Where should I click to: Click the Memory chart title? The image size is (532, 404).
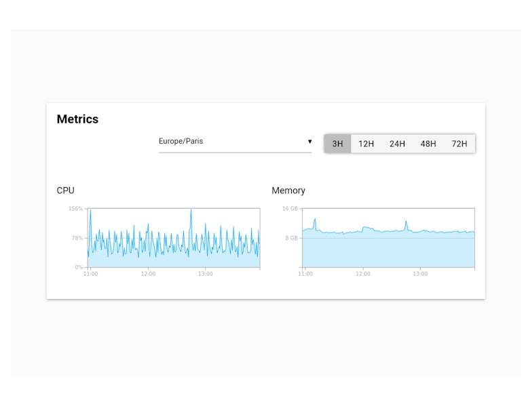point(288,190)
